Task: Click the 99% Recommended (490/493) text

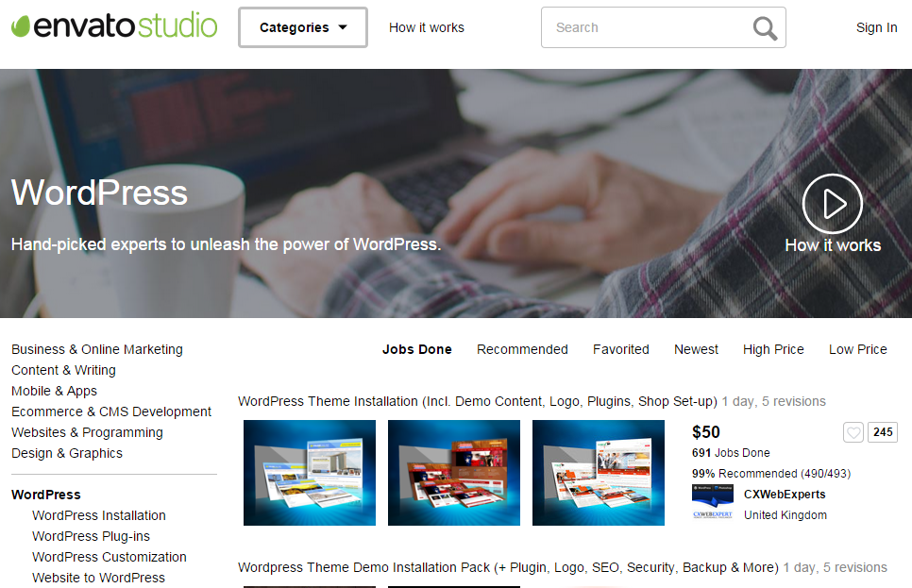Action: [x=771, y=474]
